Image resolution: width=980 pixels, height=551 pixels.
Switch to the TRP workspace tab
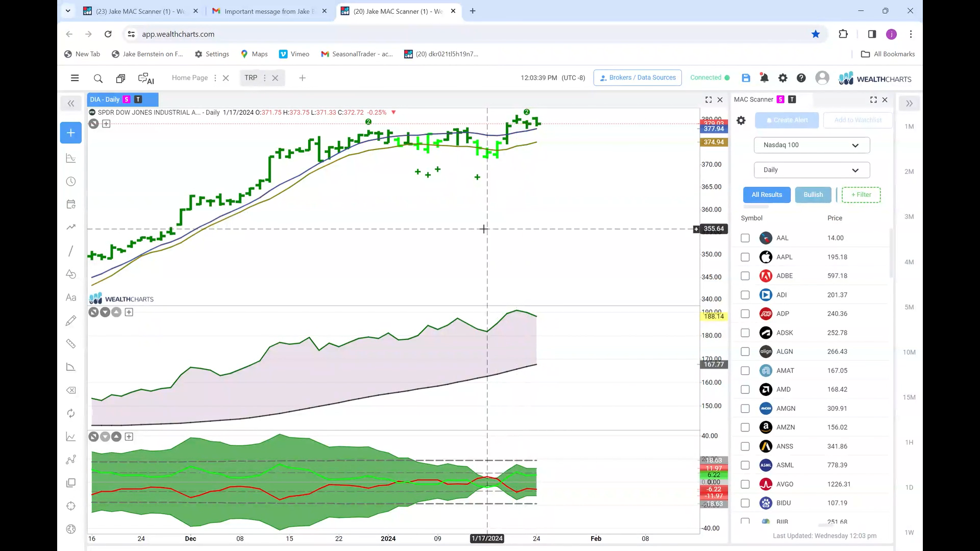251,78
